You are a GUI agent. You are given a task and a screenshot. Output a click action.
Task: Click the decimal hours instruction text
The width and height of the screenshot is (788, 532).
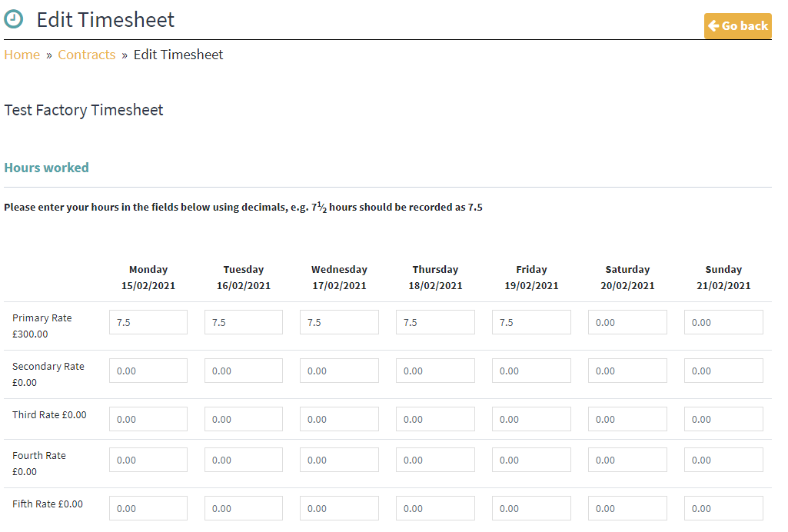pyautogui.click(x=243, y=207)
